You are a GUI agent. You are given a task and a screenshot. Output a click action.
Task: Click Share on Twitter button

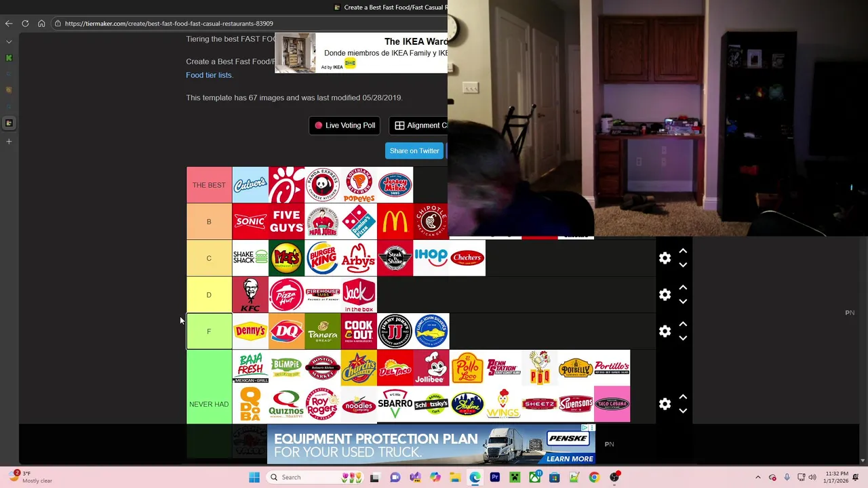[414, 150]
